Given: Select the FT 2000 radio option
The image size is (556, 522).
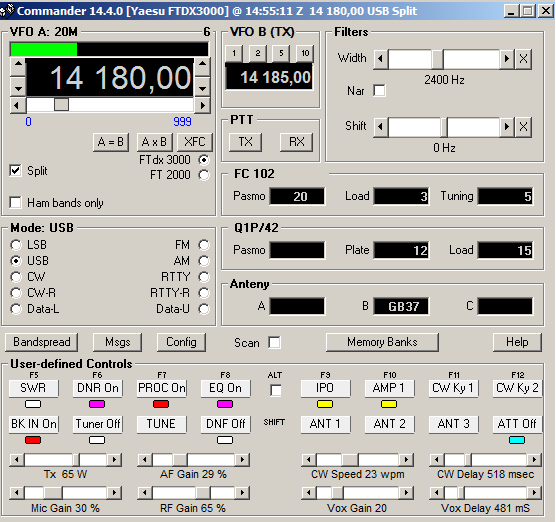Looking at the screenshot, I should pyautogui.click(x=204, y=175).
